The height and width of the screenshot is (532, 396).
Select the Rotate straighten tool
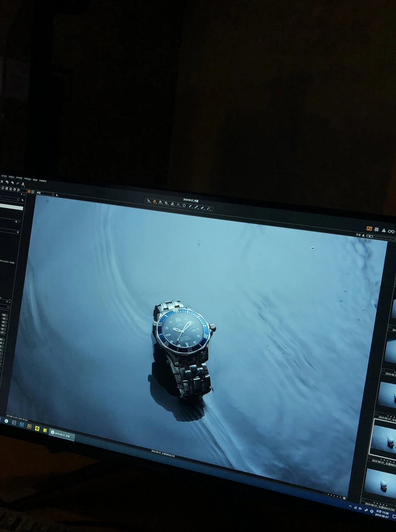click(x=172, y=204)
